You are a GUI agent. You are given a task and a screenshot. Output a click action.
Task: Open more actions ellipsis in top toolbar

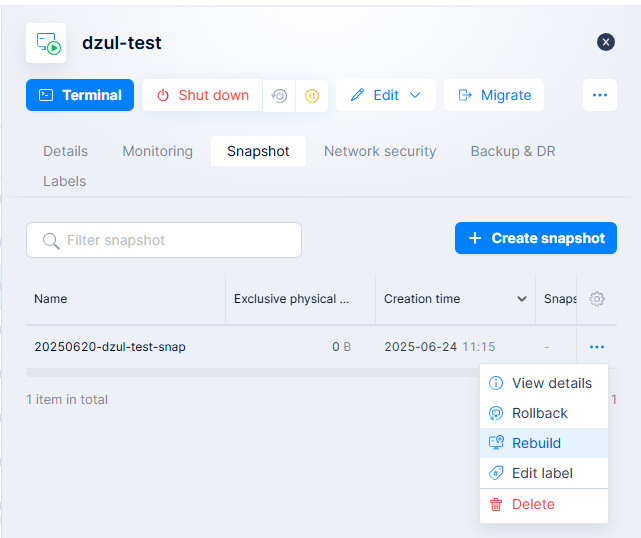(600, 95)
